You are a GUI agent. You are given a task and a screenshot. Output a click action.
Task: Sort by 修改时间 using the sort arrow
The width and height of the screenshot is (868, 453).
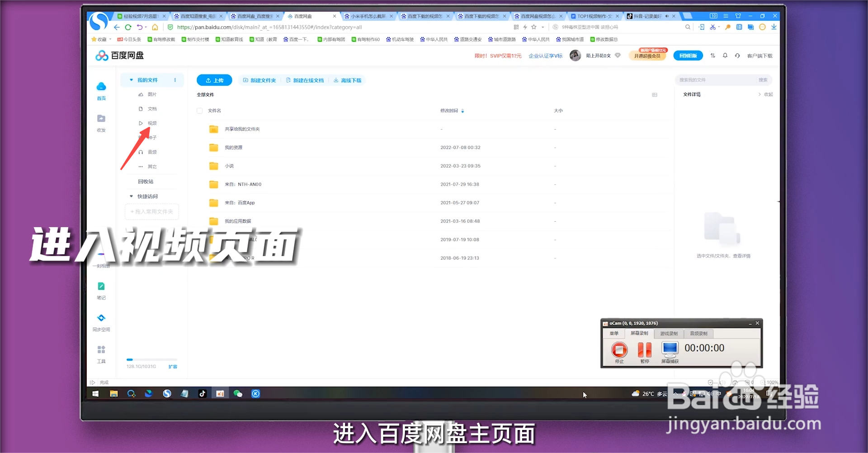pos(462,111)
